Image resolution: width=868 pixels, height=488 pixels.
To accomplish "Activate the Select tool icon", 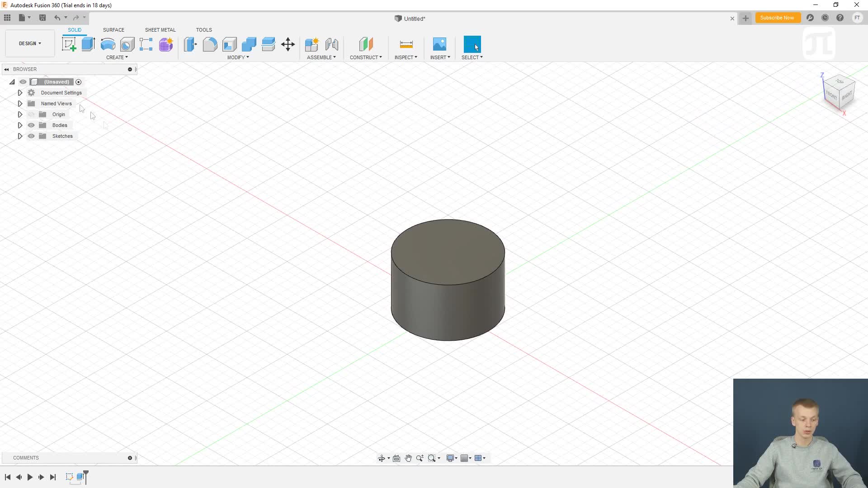I will tap(472, 44).
